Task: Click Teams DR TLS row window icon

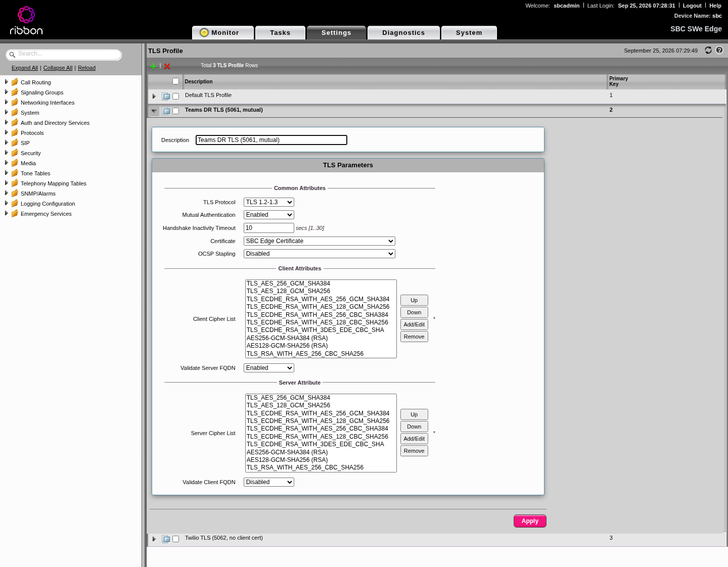Action: point(166,111)
